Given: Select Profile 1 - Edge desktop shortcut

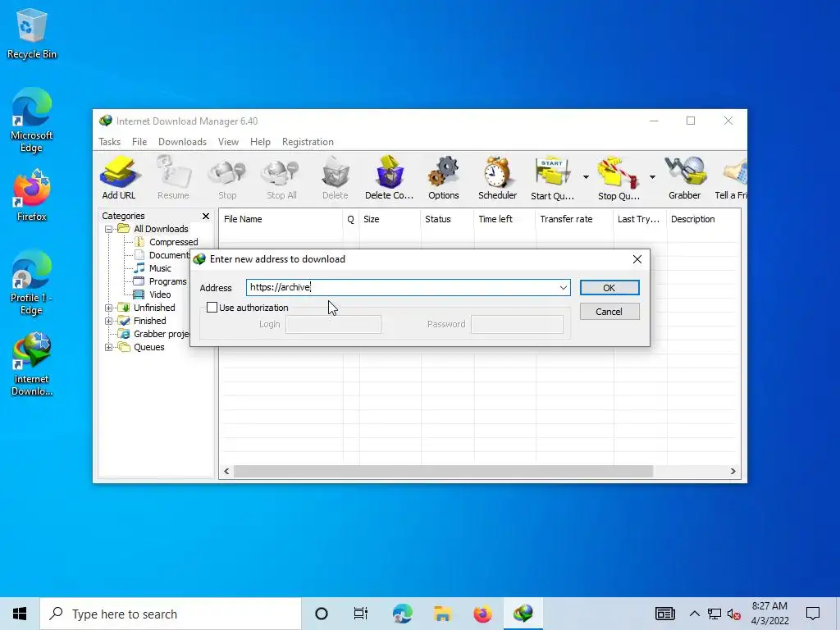Looking at the screenshot, I should coord(32,283).
